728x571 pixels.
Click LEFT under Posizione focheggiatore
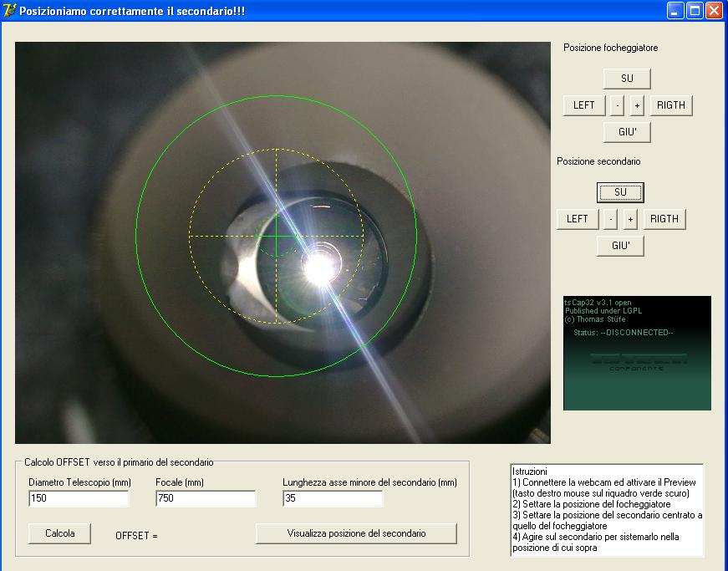584,105
